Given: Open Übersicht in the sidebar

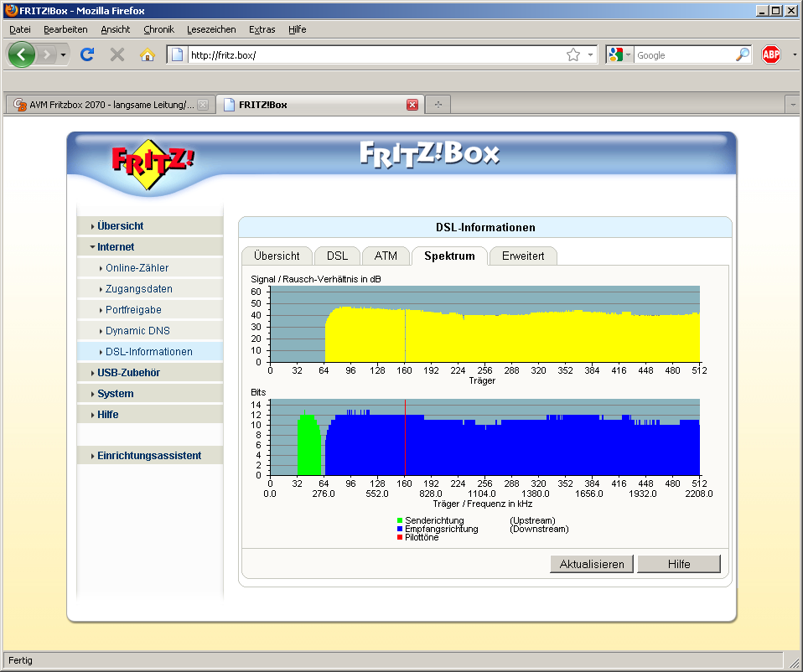Looking at the screenshot, I should pos(149,225).
